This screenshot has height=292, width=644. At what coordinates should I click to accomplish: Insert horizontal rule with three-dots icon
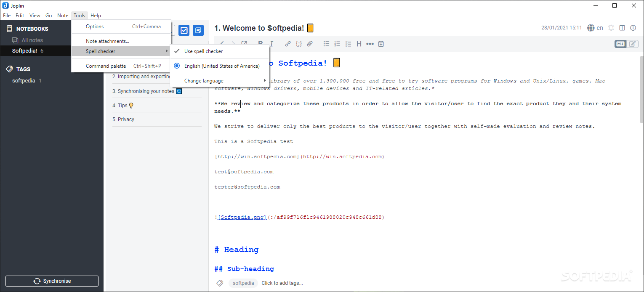tap(370, 44)
